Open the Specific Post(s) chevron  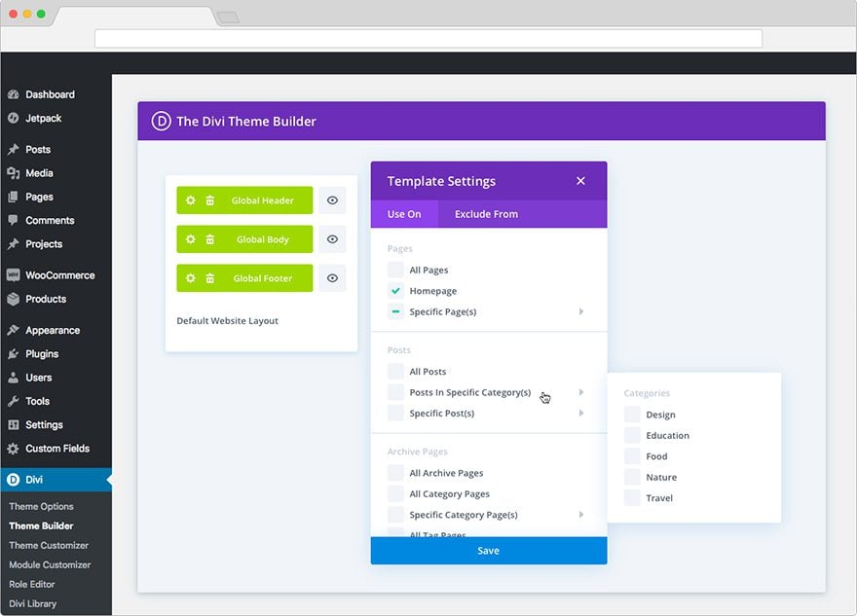point(581,413)
